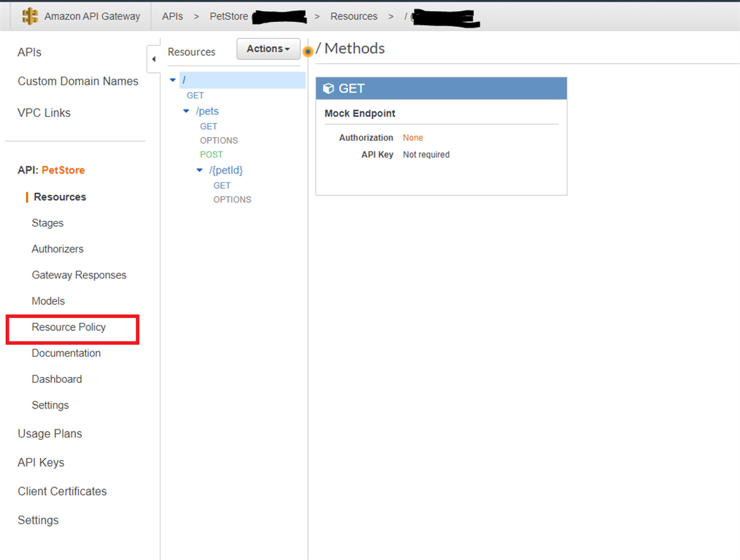Select OPTIONS method under /pets
Viewport: 740px width, 560px height.
click(x=218, y=141)
